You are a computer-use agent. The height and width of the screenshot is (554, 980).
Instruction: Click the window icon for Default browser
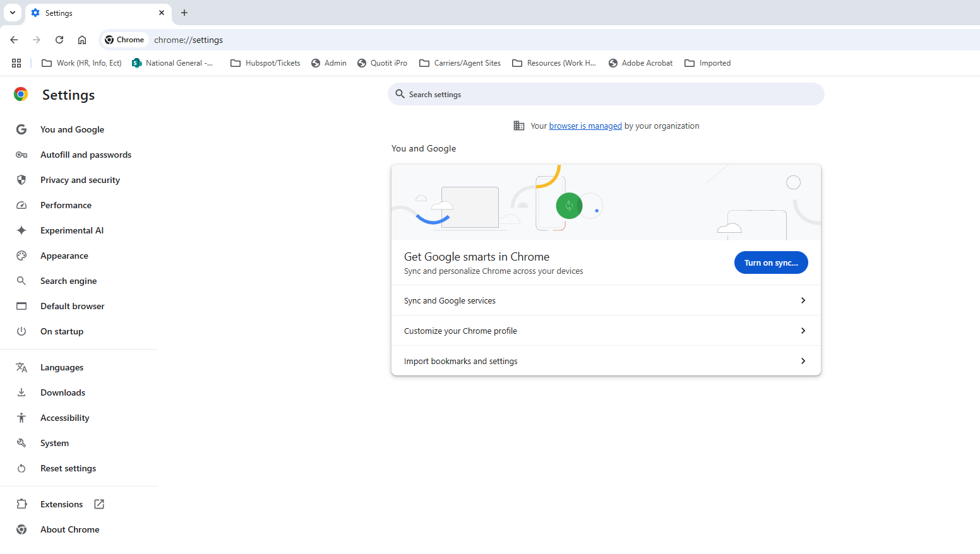coord(21,306)
